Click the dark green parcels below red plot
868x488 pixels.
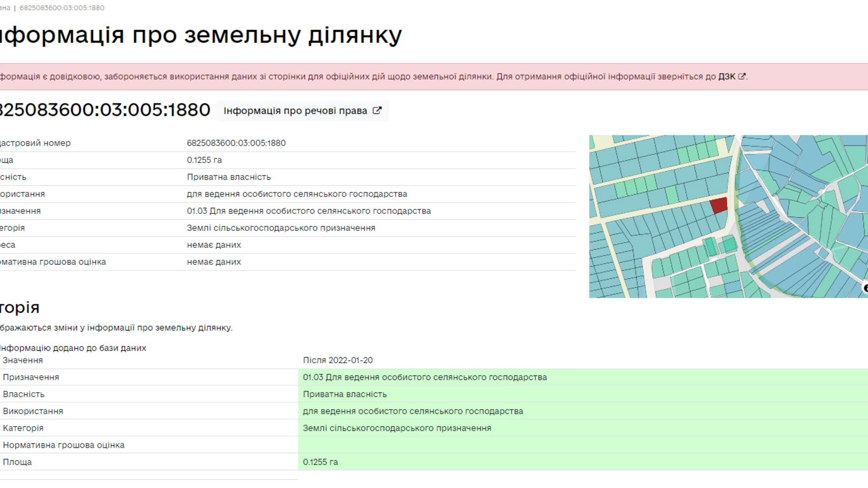[720, 245]
